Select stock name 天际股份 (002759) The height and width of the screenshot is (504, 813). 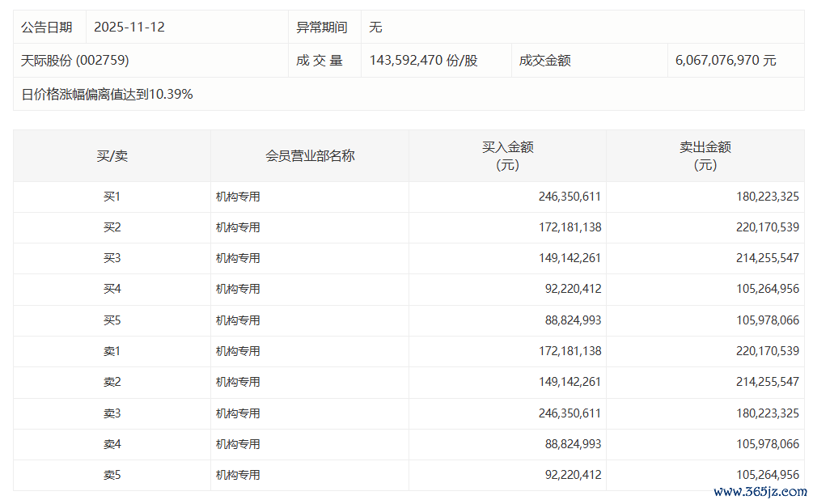(x=74, y=60)
